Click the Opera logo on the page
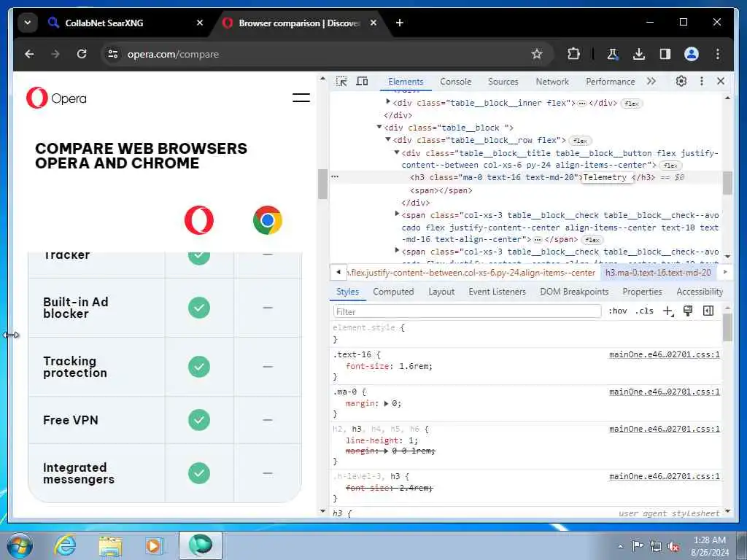The width and height of the screenshot is (747, 560). click(57, 98)
